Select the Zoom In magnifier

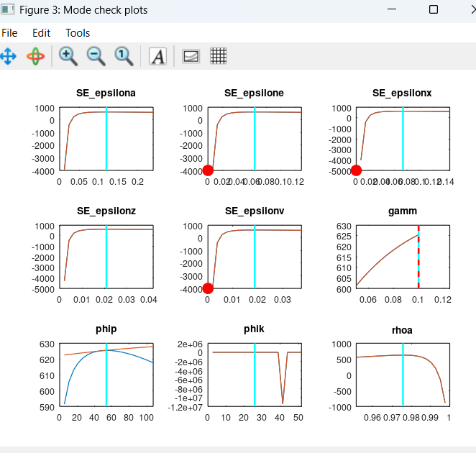coord(68,56)
